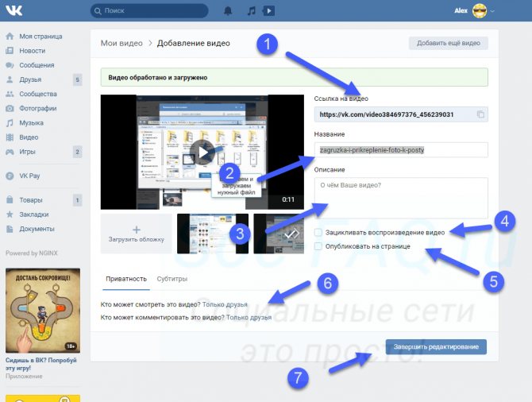The width and height of the screenshot is (532, 402).
Task: Click the Друзья counter badge 5
Action: tap(77, 79)
